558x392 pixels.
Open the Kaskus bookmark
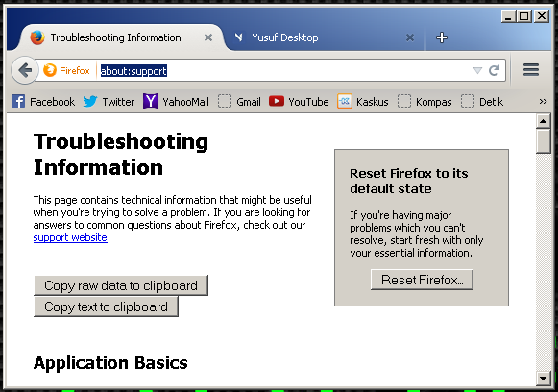[x=363, y=102]
